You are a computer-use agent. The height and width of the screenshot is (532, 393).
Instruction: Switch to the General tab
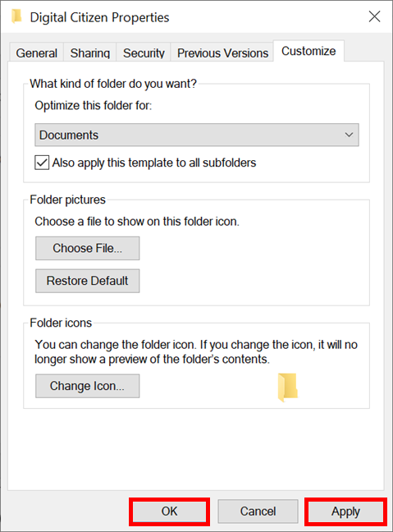[x=37, y=53]
